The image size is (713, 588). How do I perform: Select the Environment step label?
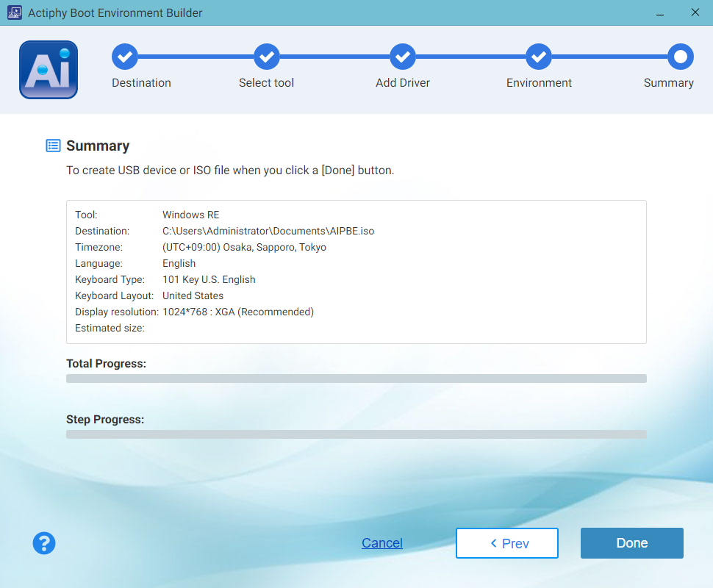pyautogui.click(x=539, y=83)
